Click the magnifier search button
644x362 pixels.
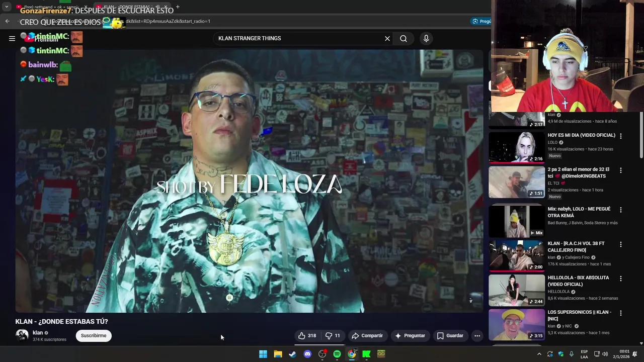[404, 39]
